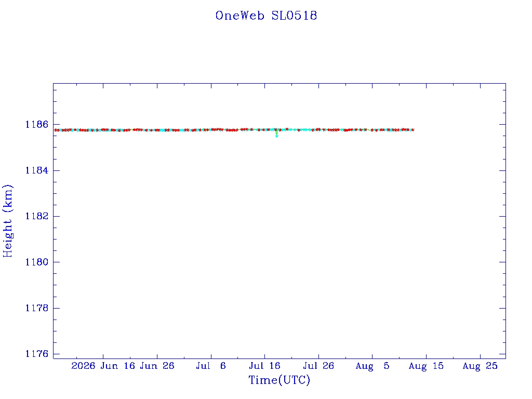Click the 1176 height axis label

click(37, 354)
